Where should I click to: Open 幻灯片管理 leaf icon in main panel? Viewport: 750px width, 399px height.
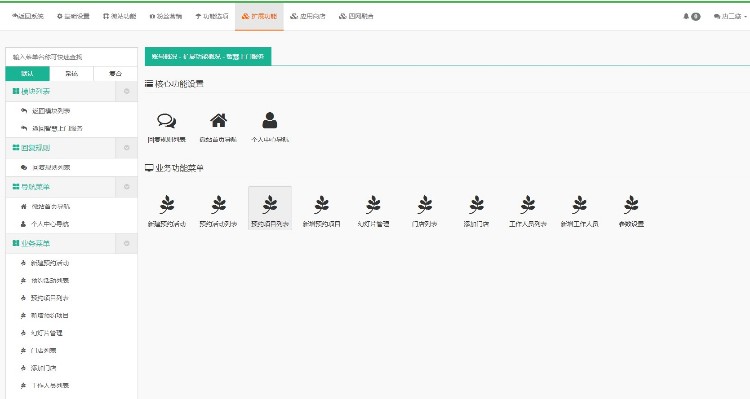click(373, 205)
